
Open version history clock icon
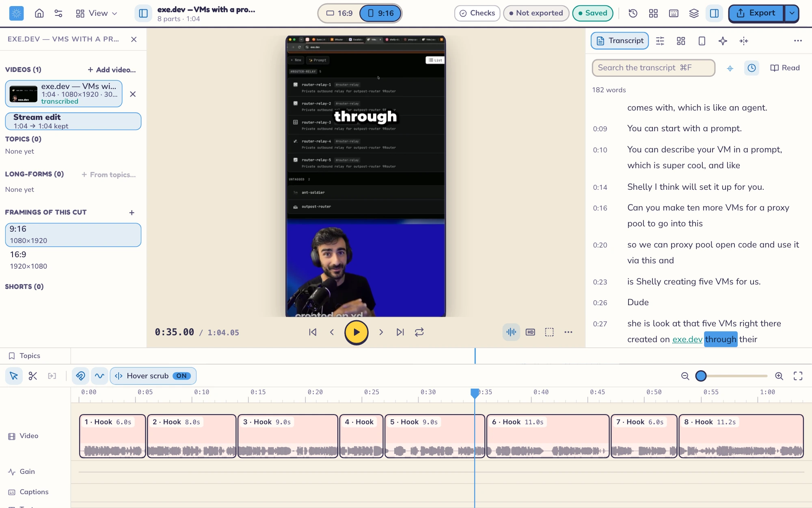(633, 13)
